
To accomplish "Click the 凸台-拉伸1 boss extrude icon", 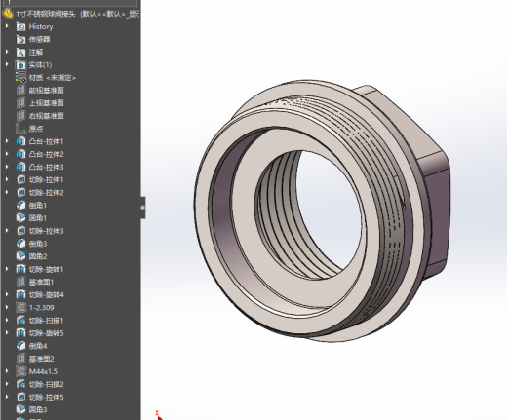I will [20, 141].
